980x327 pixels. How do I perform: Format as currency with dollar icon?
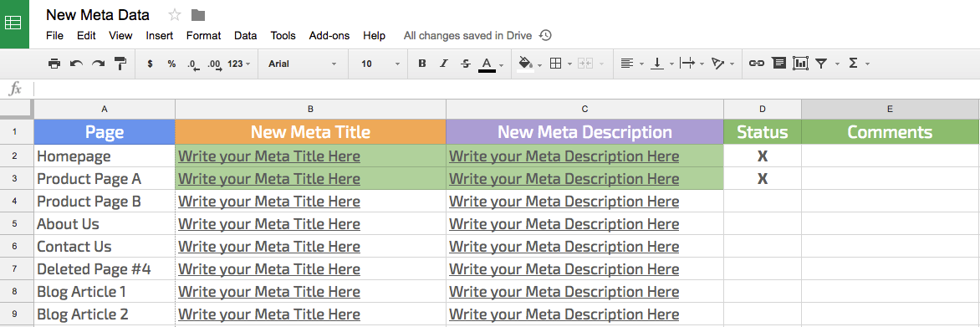coord(150,64)
